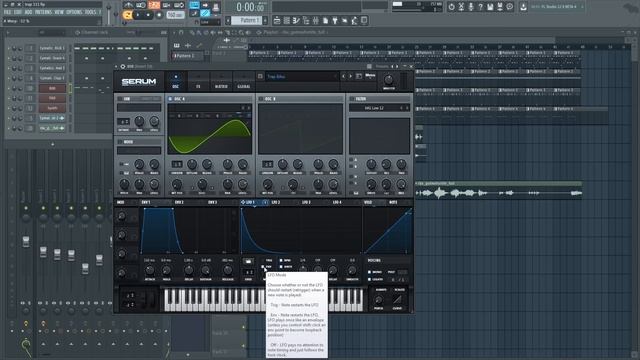
Task: Enable the MONO voicing checkbox
Action: pyautogui.click(x=369, y=272)
